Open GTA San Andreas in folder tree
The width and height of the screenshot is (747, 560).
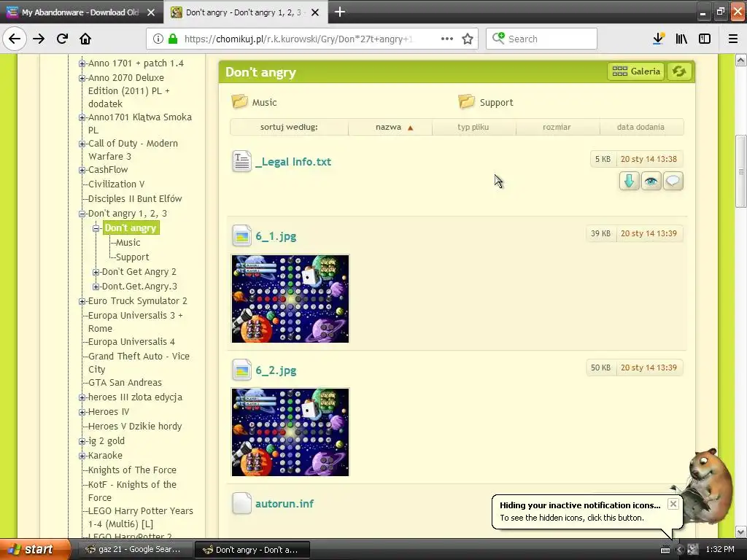[x=125, y=382]
